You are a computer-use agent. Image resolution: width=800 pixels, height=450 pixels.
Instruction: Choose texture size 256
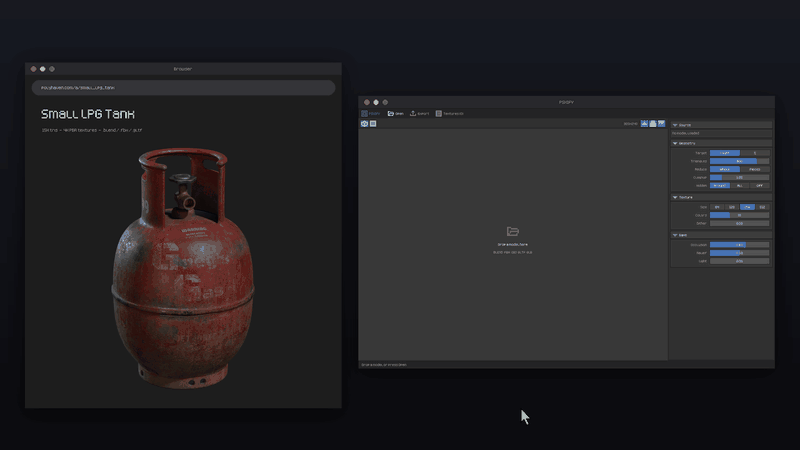click(x=747, y=207)
